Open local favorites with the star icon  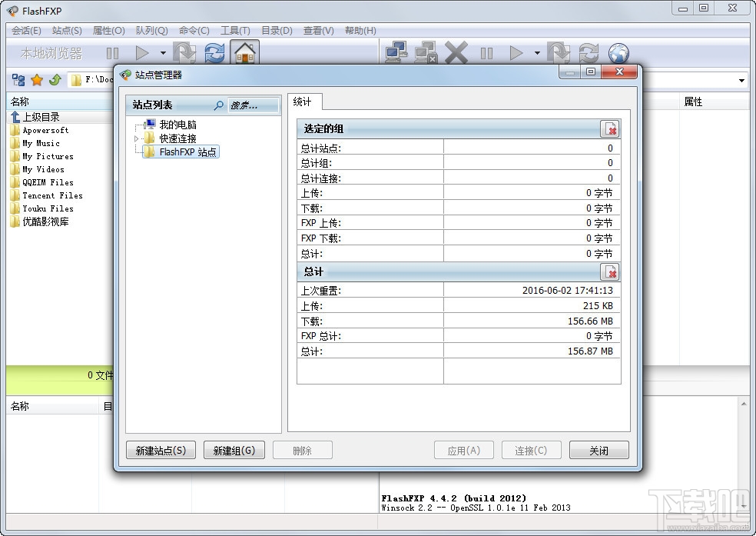(x=37, y=79)
